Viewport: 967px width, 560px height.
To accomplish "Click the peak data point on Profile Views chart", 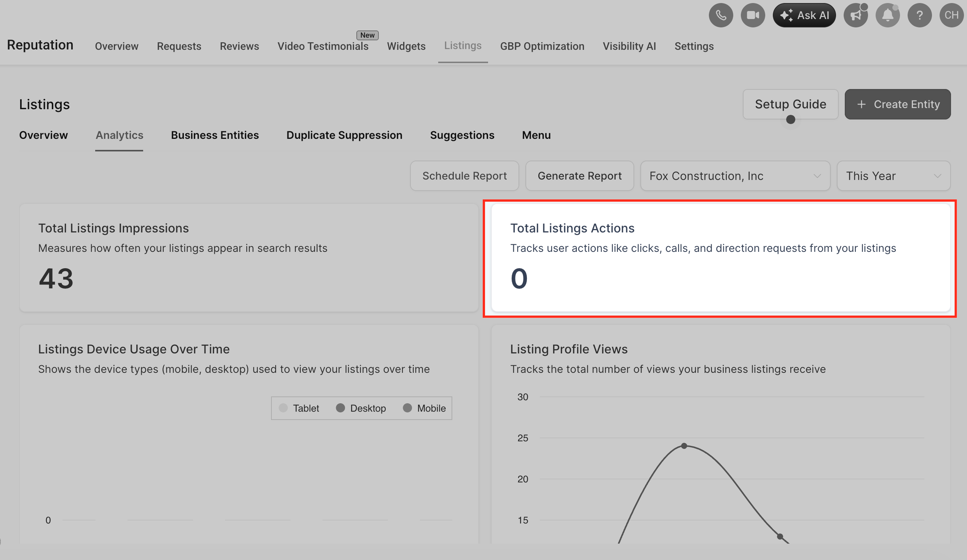I will (684, 446).
